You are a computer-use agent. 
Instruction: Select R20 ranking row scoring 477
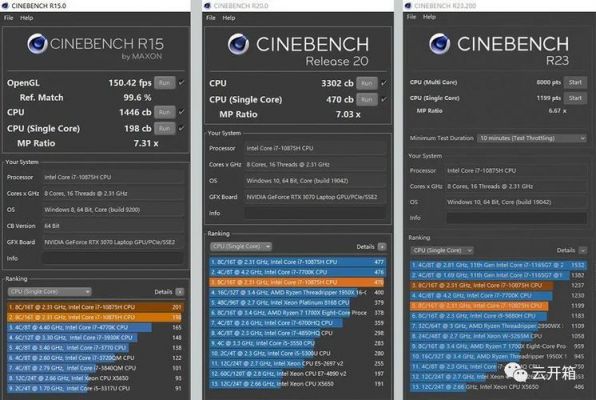pyautogui.click(x=297, y=262)
